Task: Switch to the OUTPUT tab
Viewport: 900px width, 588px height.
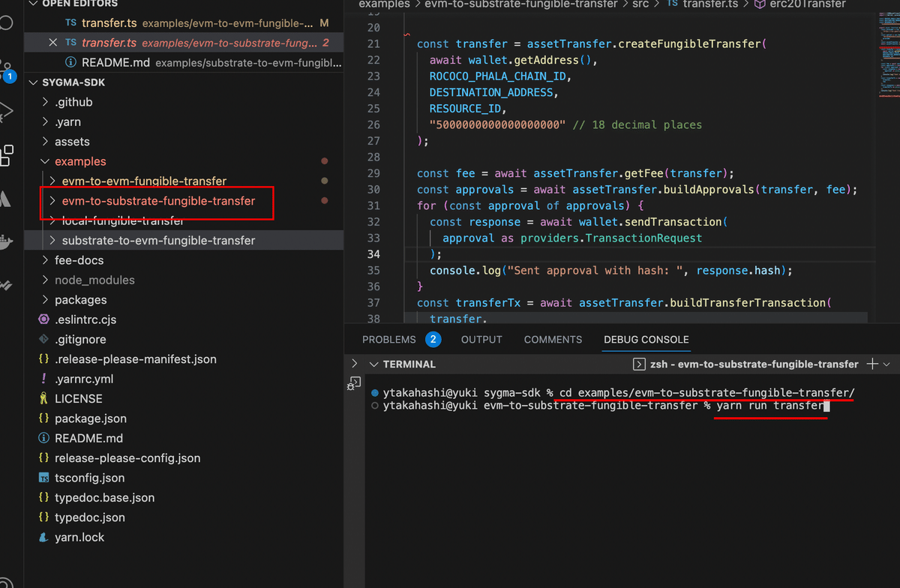Action: 481,340
